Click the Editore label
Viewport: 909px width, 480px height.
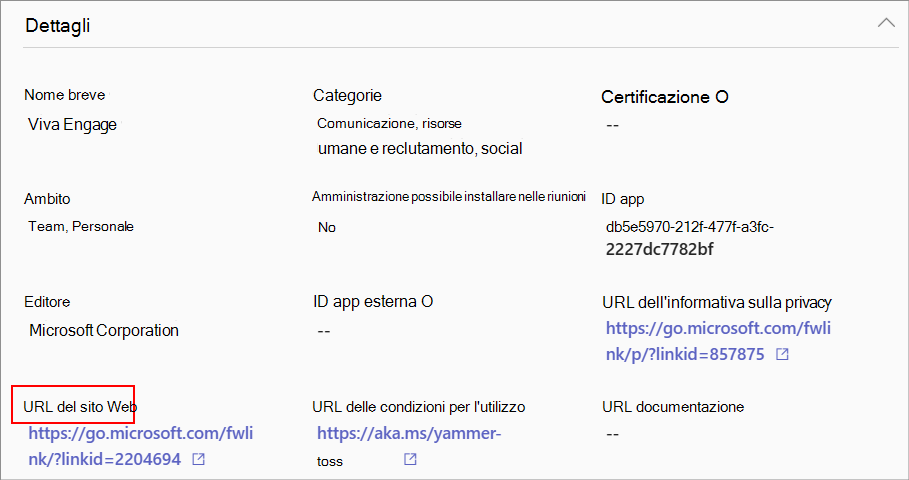tap(47, 302)
